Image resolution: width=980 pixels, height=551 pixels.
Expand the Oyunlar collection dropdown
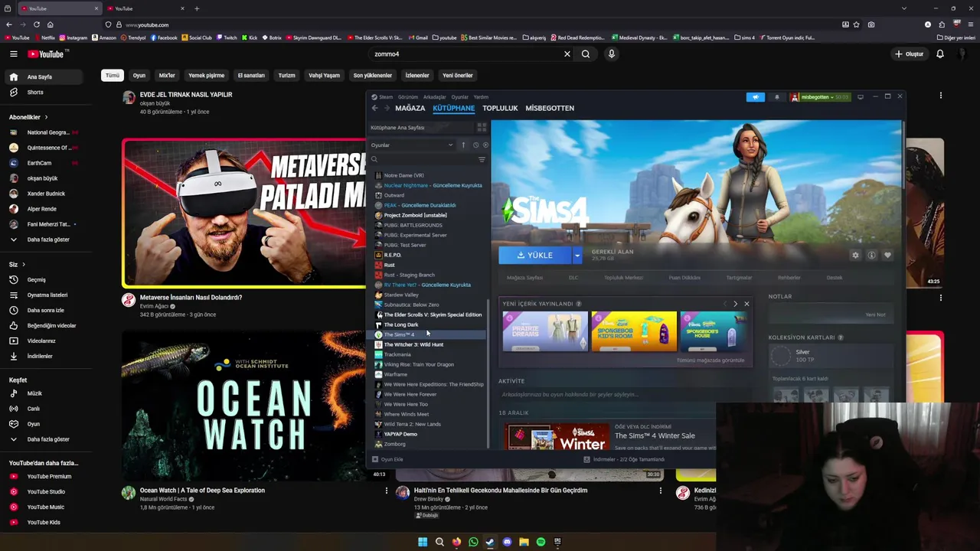[x=412, y=145]
